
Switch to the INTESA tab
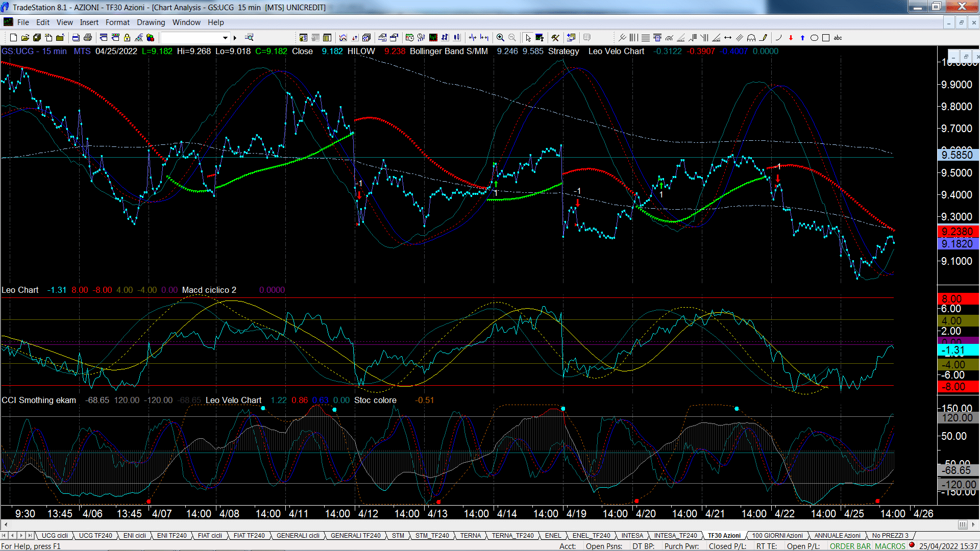tap(632, 535)
